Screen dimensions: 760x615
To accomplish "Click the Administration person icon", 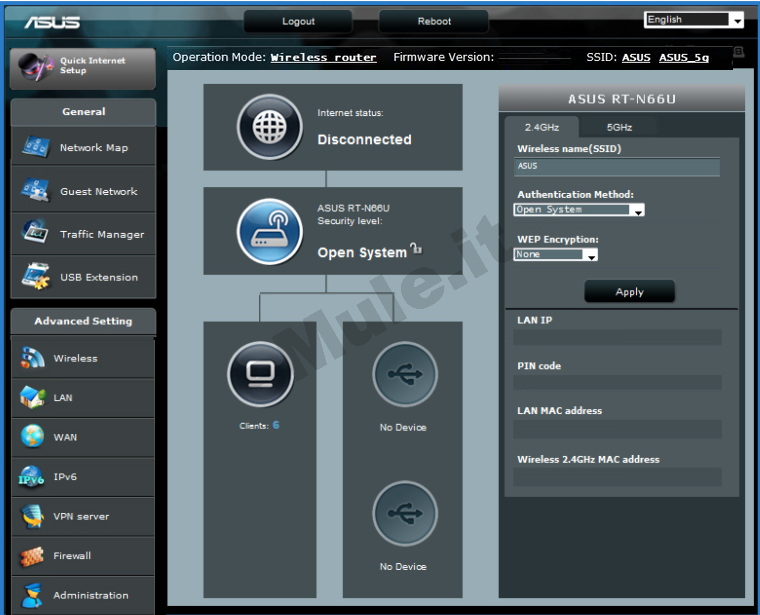I will click(32, 596).
